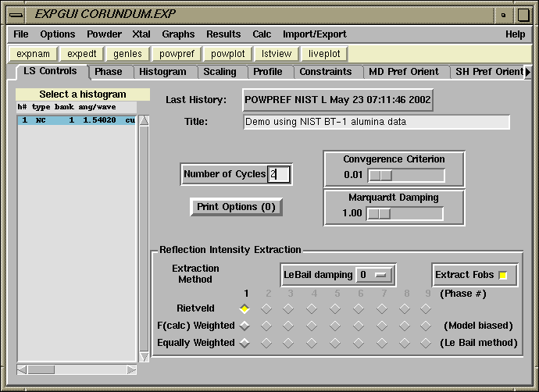Screen dimensions: 539x392
Task: Minimize the EXPGUI window
Action: pyautogui.click(x=504, y=15)
